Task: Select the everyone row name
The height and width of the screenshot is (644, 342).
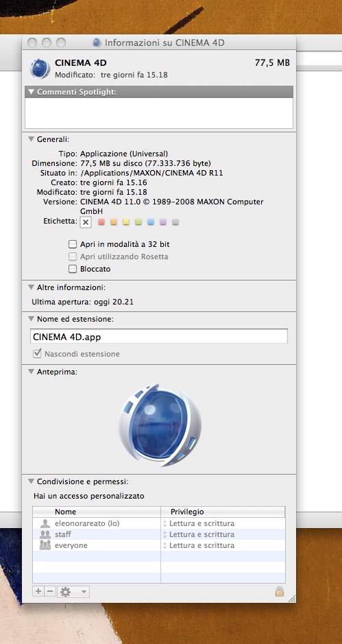Action: click(71, 545)
